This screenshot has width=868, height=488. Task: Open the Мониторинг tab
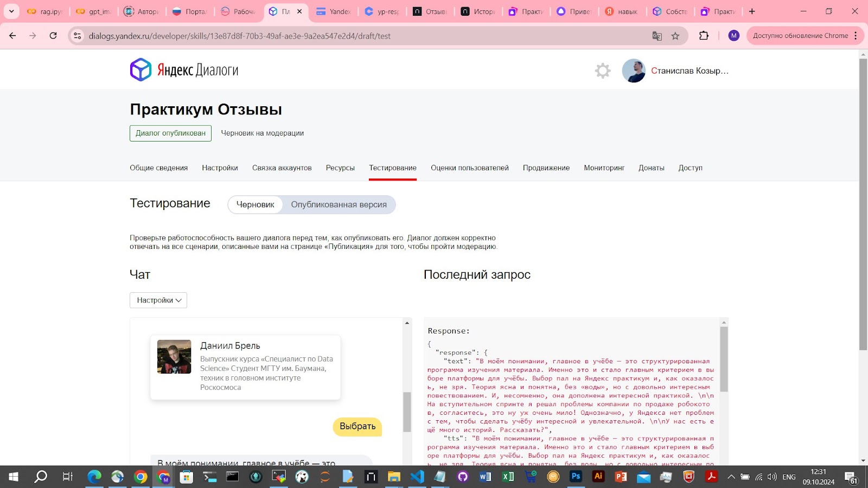[604, 168]
